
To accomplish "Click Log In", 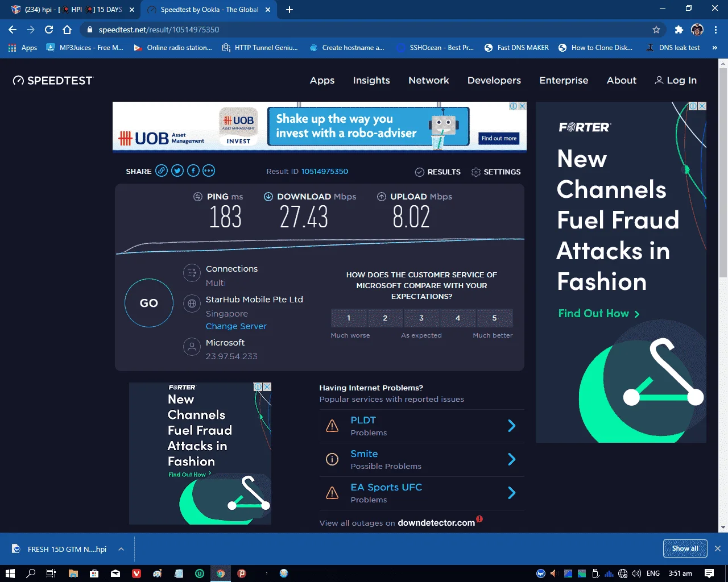I will click(676, 81).
